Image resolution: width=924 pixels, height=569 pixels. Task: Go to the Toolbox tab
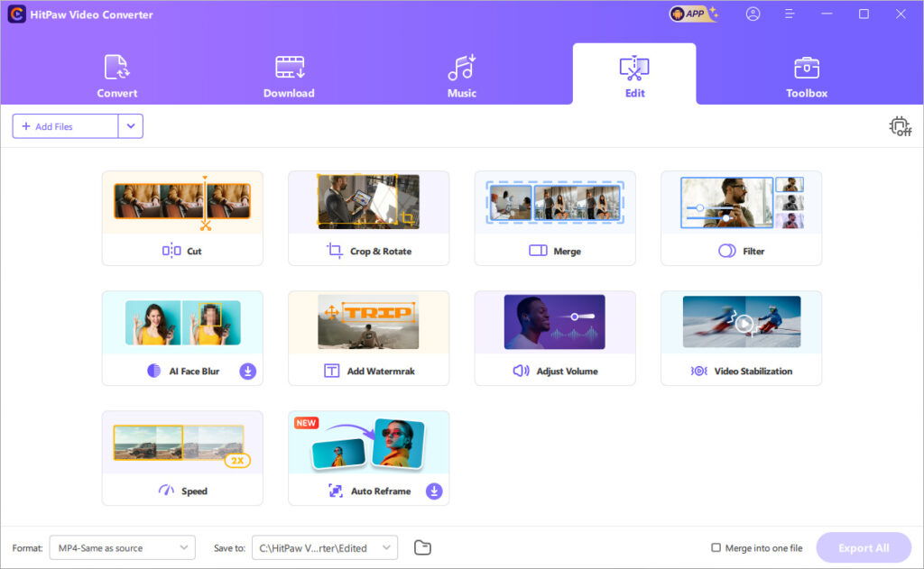point(806,76)
